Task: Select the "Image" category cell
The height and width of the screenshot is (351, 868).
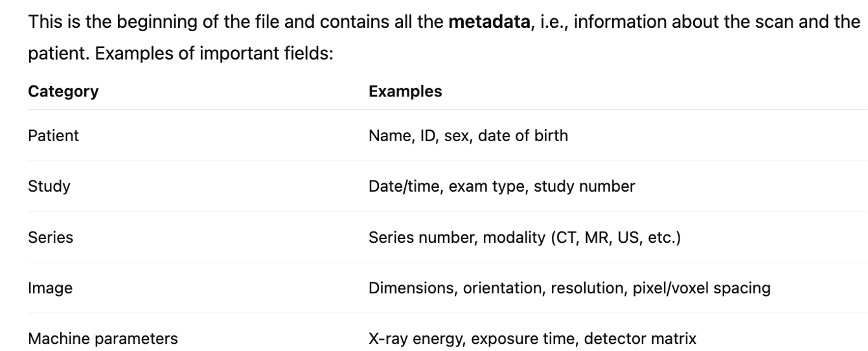Action: [x=50, y=288]
